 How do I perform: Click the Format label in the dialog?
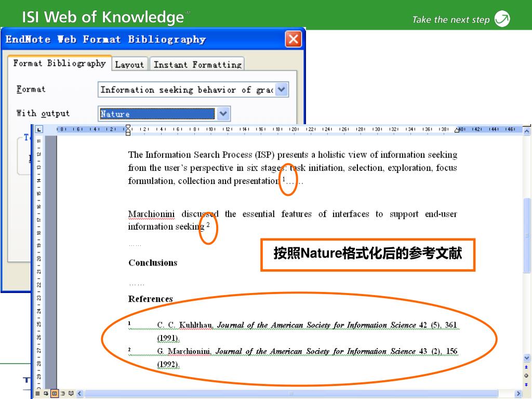31,89
